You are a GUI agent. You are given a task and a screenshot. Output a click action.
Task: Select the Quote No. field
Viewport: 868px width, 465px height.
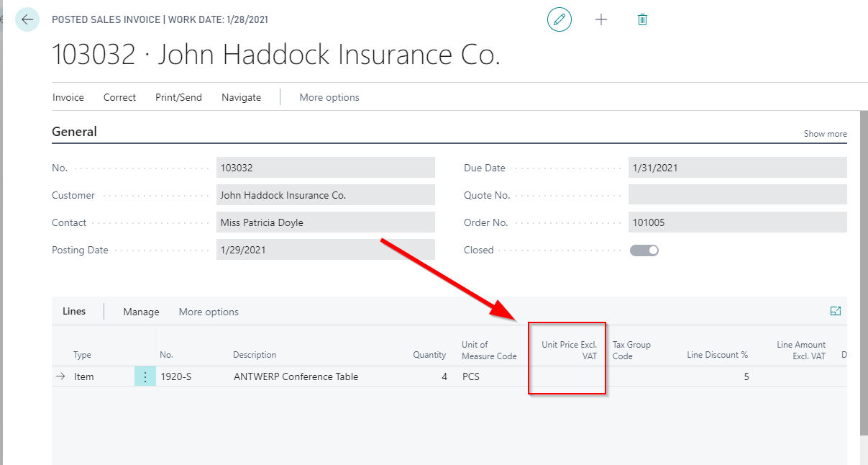point(736,194)
